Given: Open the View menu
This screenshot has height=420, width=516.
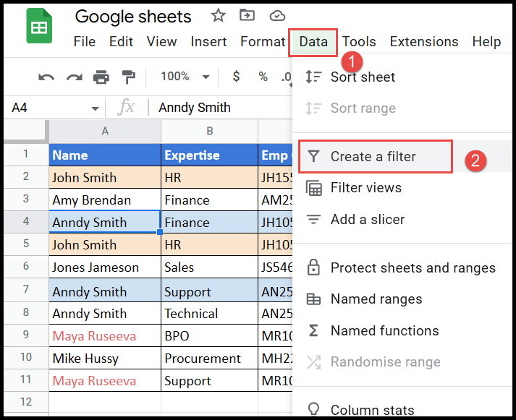Looking at the screenshot, I should (161, 42).
